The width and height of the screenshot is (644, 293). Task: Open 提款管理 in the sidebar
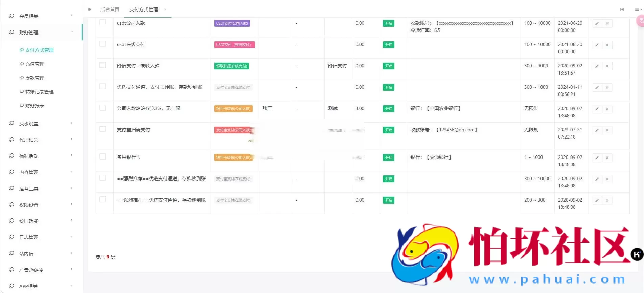[x=34, y=78]
